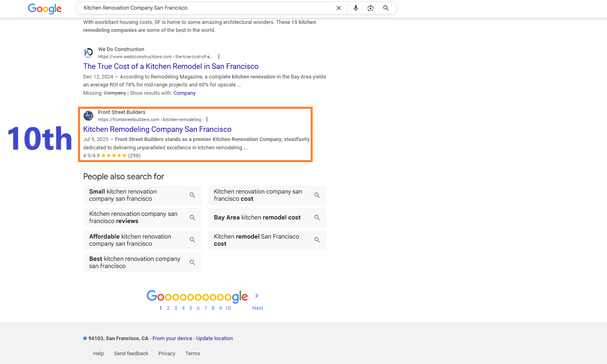
Task: Go to results page 5
Action: click(x=191, y=308)
